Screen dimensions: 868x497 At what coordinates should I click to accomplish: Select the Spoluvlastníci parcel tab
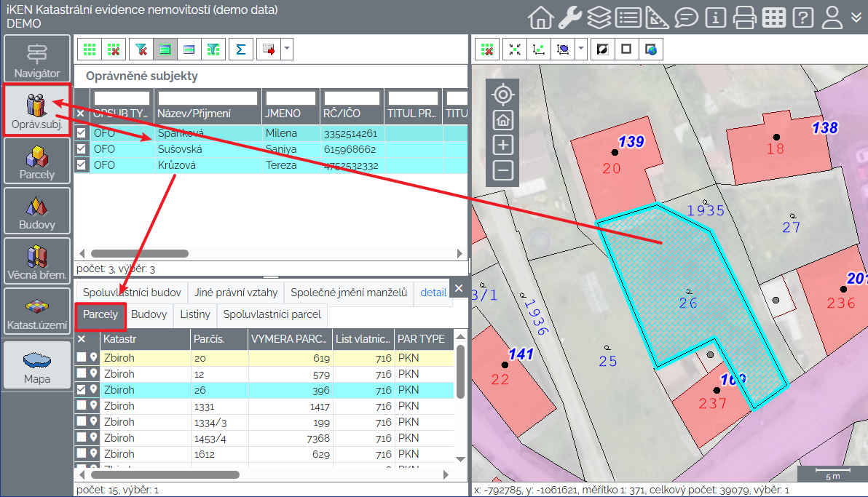[x=272, y=315]
